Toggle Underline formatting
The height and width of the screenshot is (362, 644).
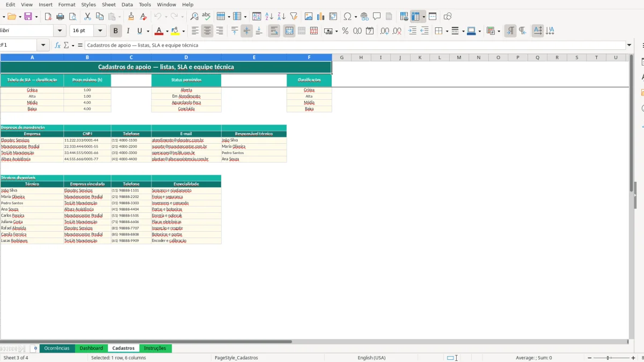point(140,31)
